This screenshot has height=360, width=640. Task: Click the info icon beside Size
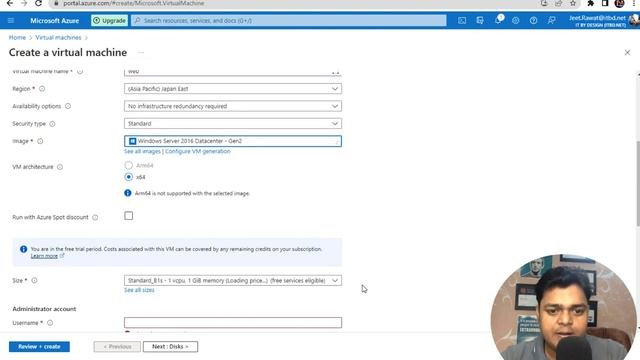point(34,280)
